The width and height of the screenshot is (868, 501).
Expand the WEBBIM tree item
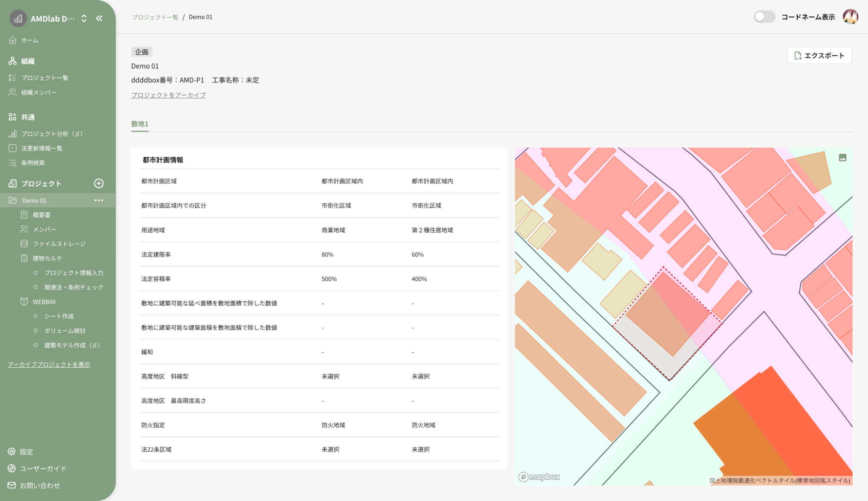(44, 302)
